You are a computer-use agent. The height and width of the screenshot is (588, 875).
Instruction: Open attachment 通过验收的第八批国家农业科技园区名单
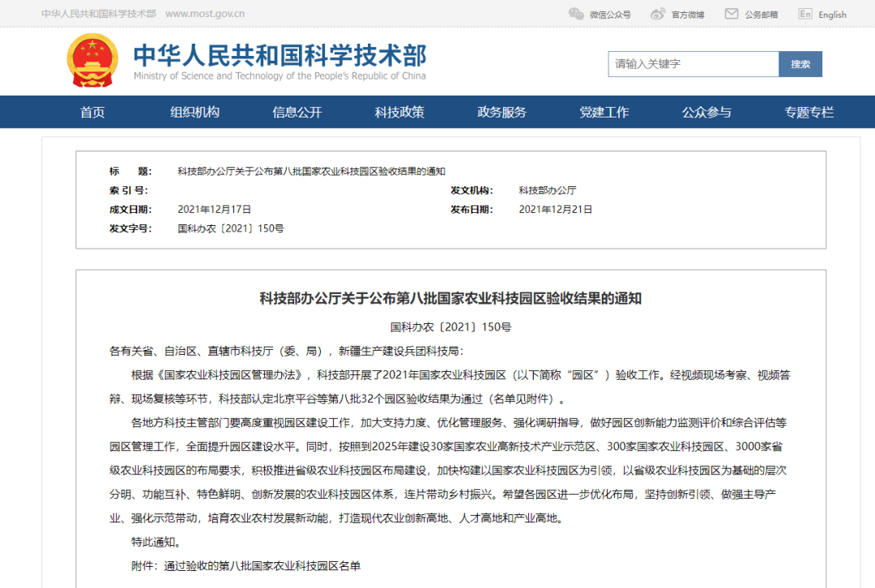click(262, 565)
